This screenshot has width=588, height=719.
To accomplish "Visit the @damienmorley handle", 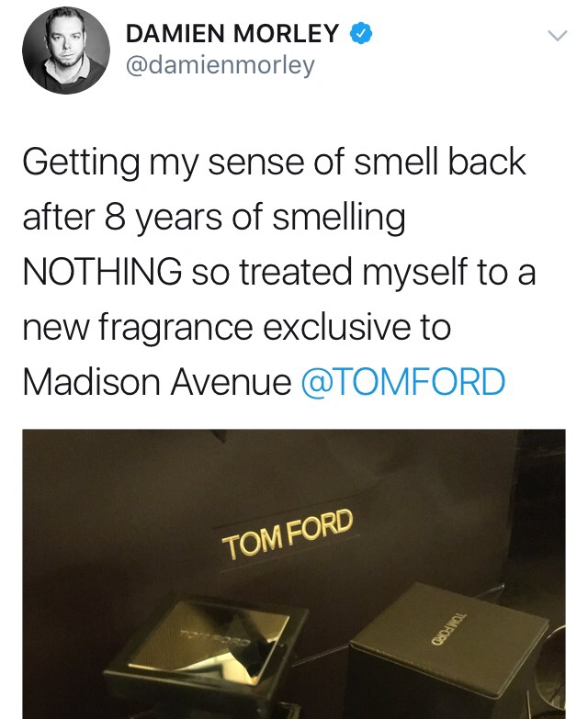I will tap(220, 64).
